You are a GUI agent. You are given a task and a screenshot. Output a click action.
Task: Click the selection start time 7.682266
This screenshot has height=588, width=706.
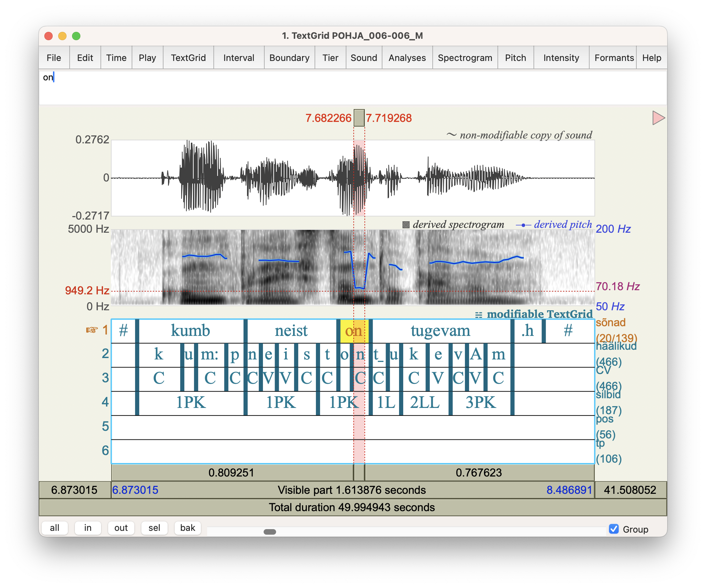(x=328, y=118)
